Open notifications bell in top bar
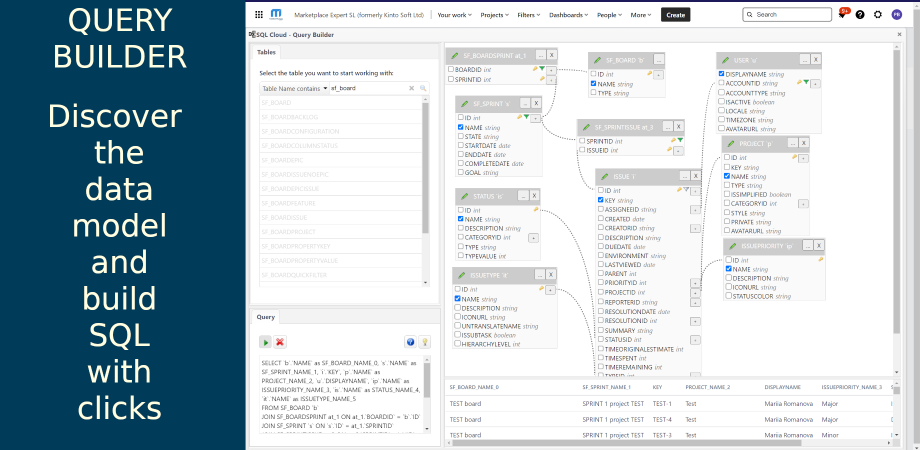This screenshot has height=450, width=920. (x=842, y=15)
